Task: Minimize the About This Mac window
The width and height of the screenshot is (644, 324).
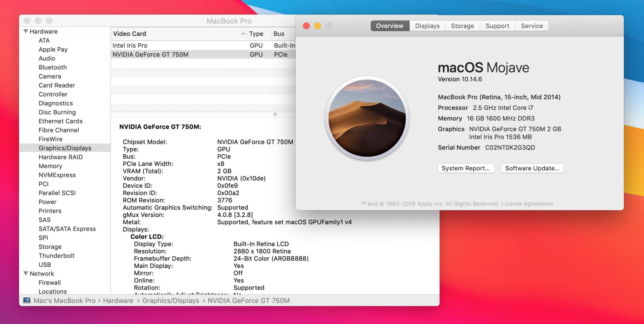Action: (318, 26)
